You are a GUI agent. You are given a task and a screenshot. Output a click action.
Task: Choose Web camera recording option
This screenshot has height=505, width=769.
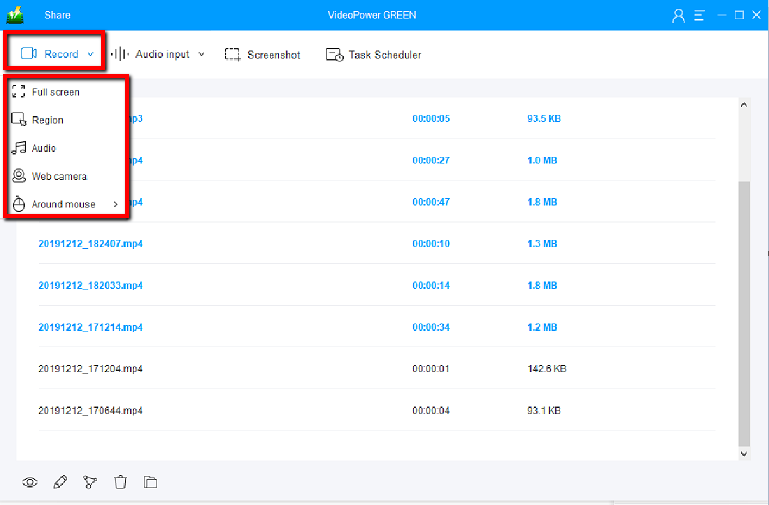(58, 176)
